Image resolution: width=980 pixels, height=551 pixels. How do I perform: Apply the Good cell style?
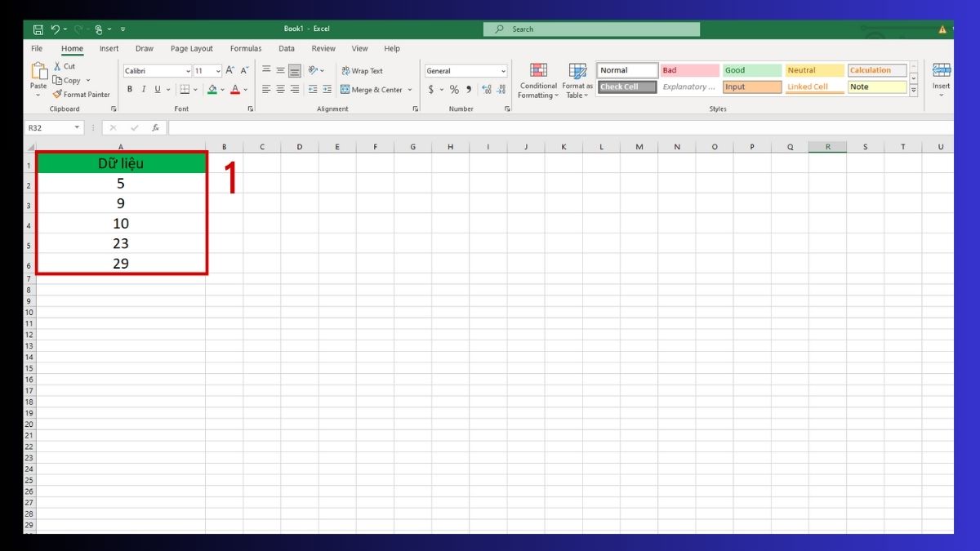pos(751,69)
